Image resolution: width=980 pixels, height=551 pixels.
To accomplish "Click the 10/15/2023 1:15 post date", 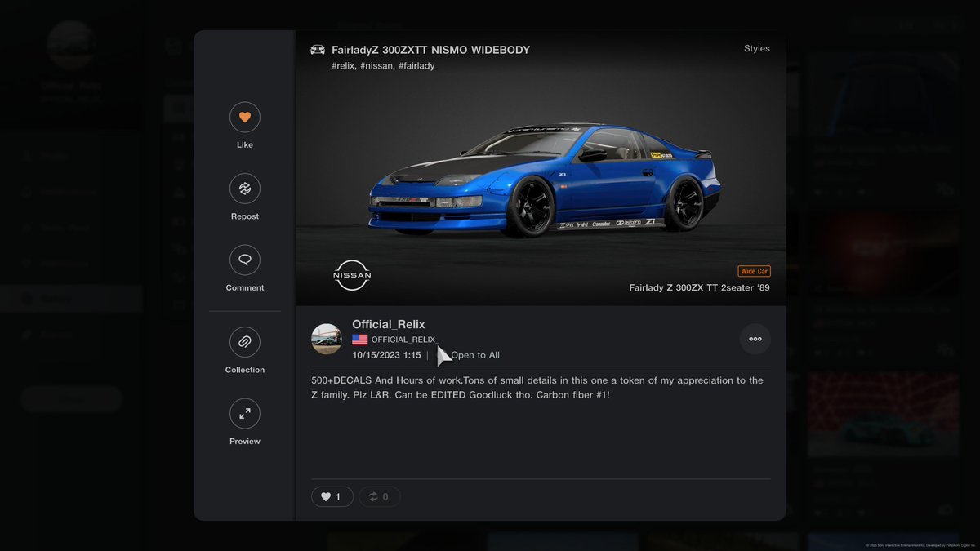I will click(386, 355).
